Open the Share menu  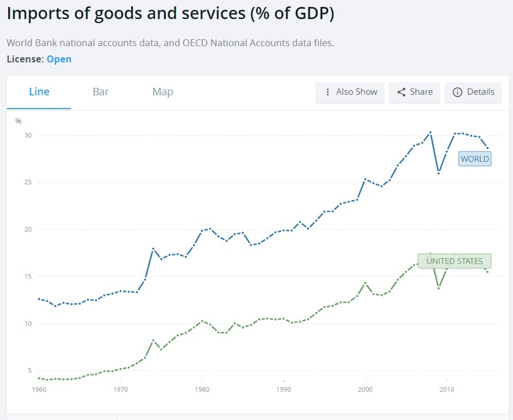point(414,92)
